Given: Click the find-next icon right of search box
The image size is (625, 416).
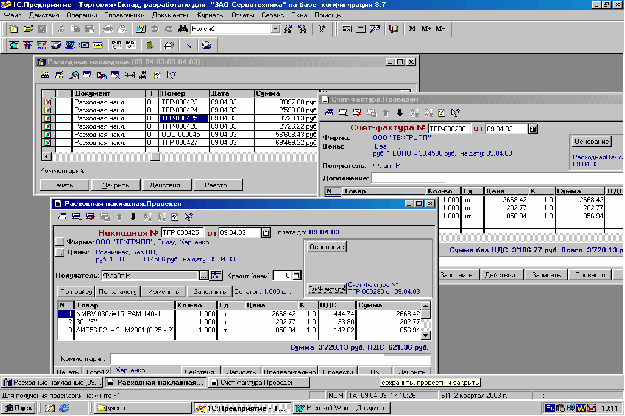Looking at the screenshot, I should [288, 29].
